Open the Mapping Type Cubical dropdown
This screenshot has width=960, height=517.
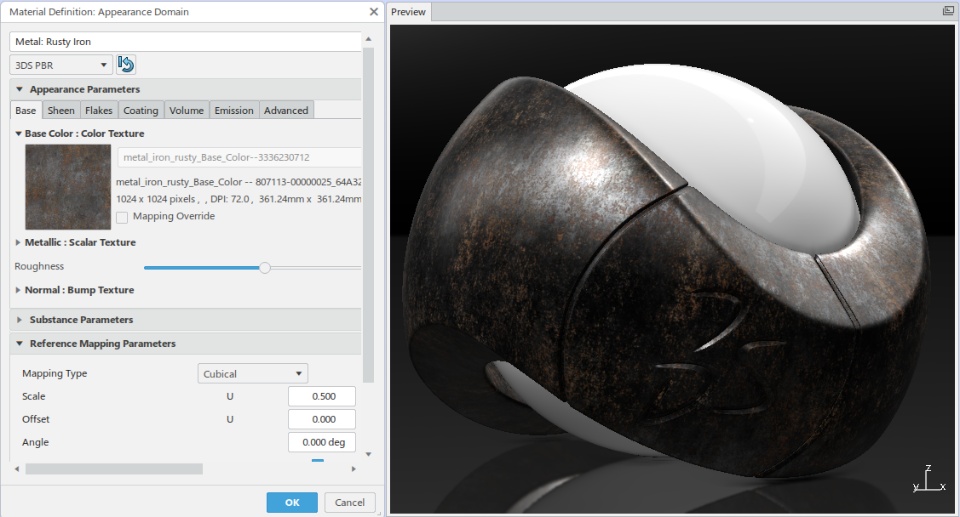[253, 374]
